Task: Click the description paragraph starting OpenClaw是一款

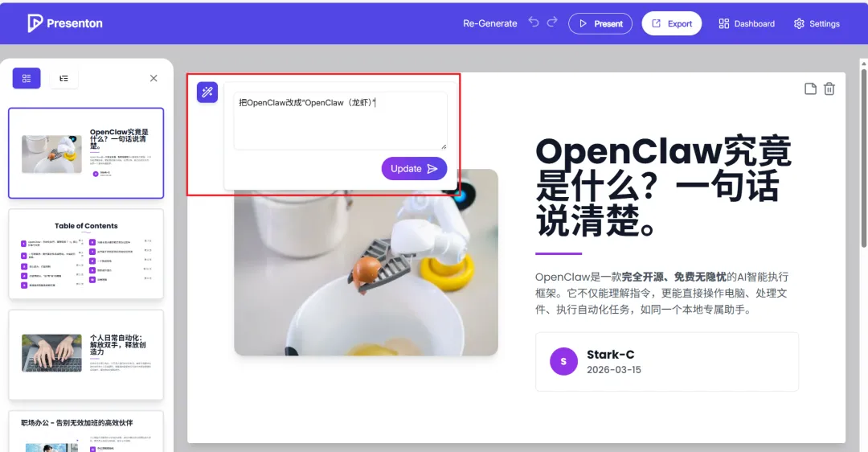Action: (x=661, y=293)
